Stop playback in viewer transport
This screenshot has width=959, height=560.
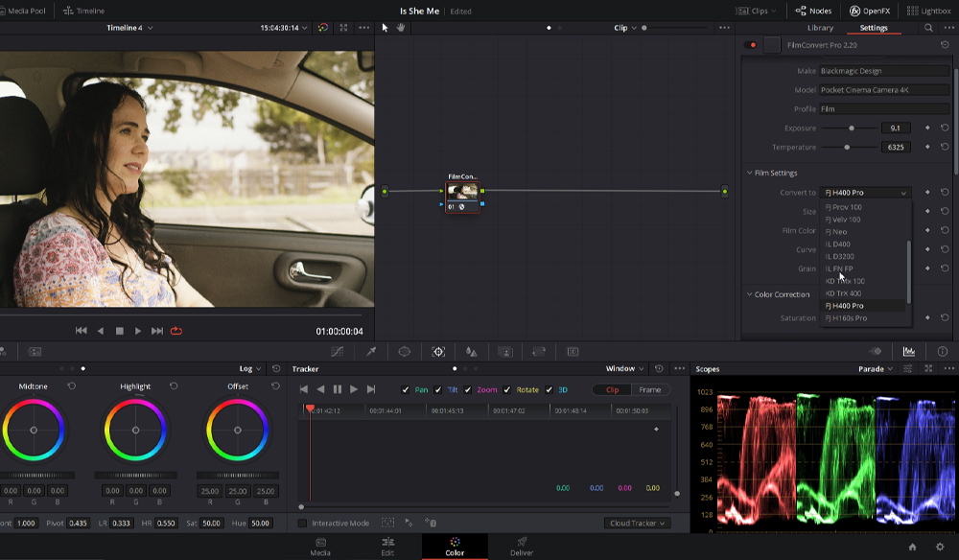pos(120,331)
